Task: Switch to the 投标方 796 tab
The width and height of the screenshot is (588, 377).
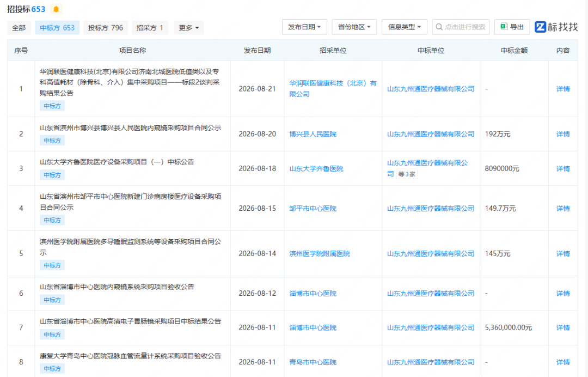Action: click(106, 28)
